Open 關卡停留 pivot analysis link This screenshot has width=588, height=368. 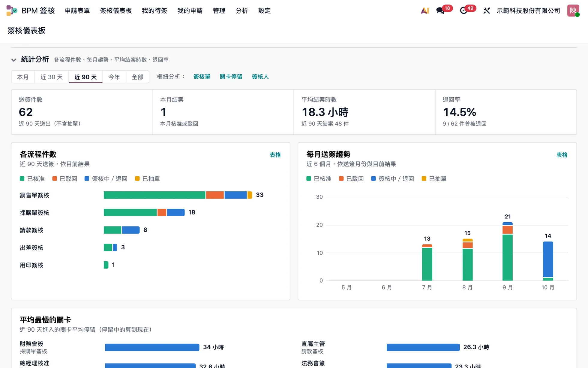(x=231, y=77)
